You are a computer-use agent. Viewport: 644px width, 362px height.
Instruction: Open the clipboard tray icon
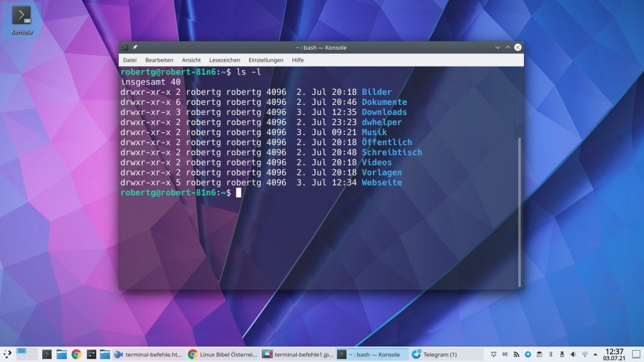(x=539, y=354)
